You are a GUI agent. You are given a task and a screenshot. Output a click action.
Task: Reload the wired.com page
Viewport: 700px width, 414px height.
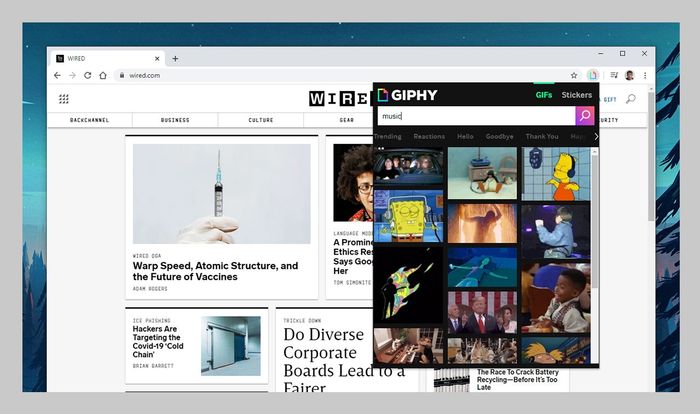[88, 75]
